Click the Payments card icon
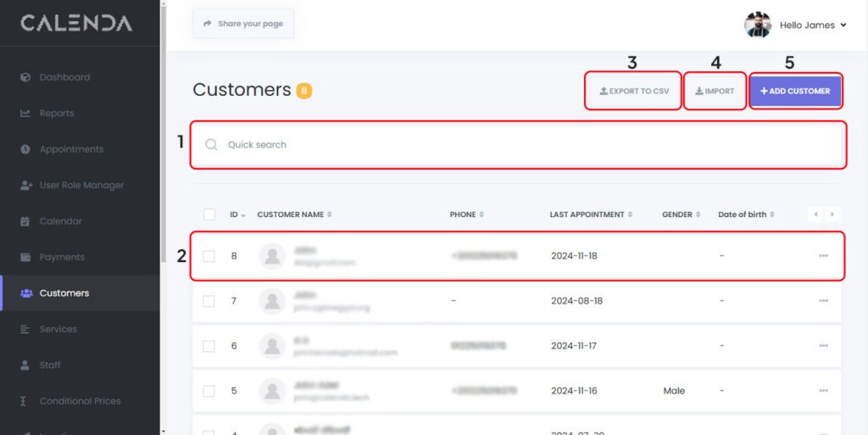This screenshot has height=435, width=868. pos(25,257)
